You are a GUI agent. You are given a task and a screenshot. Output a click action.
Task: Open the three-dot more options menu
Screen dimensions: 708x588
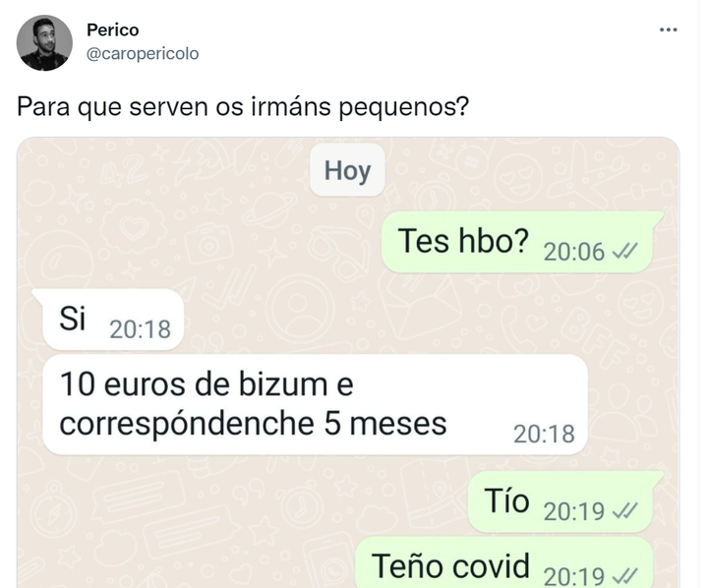[668, 29]
